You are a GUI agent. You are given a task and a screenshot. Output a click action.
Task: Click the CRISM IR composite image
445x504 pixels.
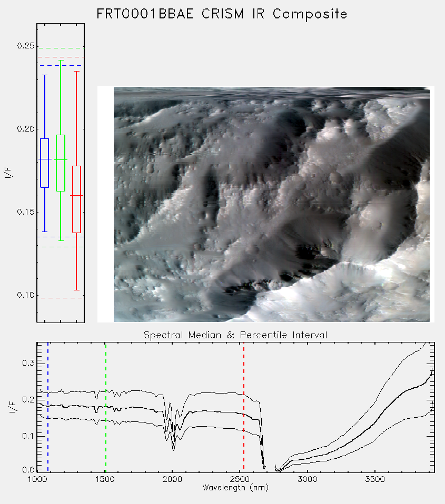pos(272,204)
